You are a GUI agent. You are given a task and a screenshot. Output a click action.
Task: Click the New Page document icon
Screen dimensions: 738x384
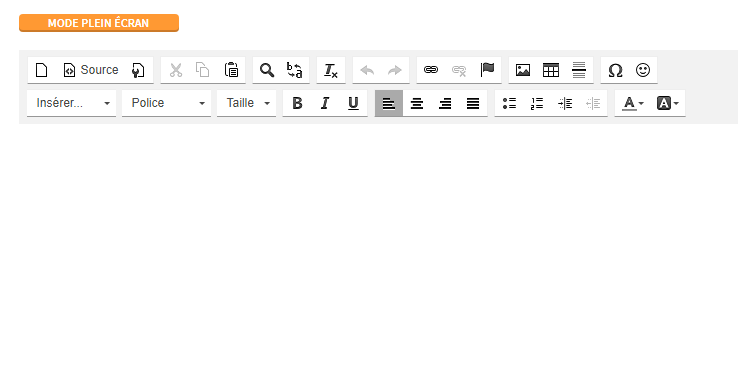pyautogui.click(x=41, y=70)
